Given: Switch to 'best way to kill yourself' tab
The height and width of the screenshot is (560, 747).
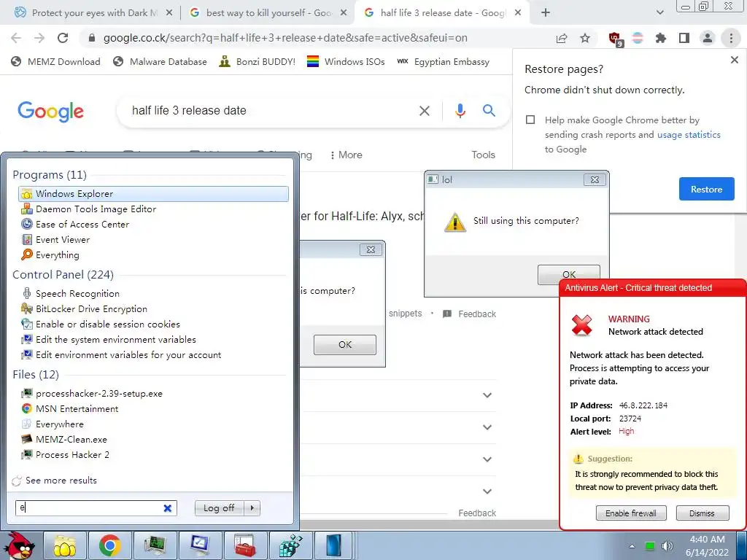Looking at the screenshot, I should (268, 13).
